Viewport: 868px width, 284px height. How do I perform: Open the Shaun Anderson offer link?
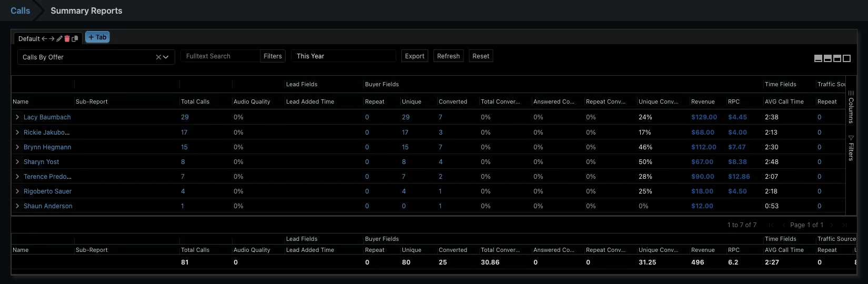(x=48, y=206)
